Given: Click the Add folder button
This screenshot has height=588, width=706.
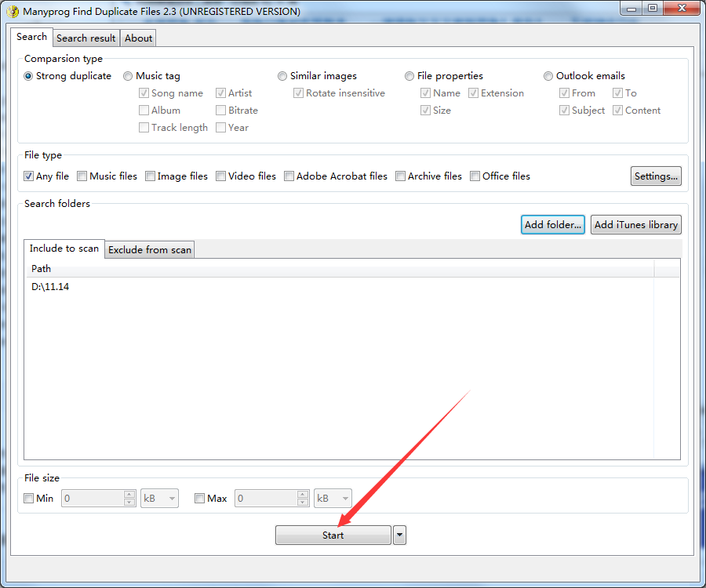Looking at the screenshot, I should (x=553, y=224).
